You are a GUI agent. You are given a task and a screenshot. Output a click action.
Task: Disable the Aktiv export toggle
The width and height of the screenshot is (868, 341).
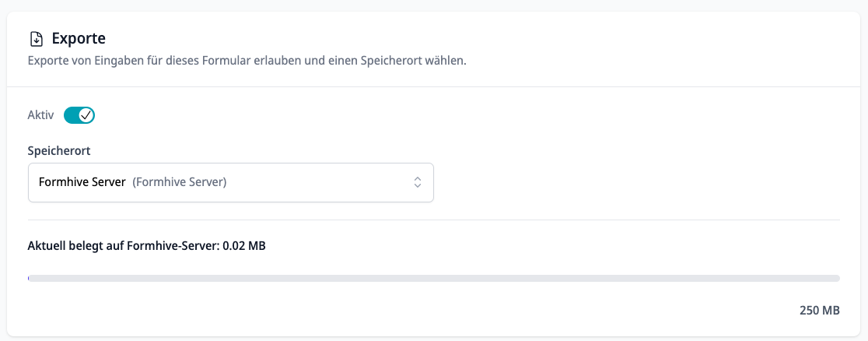(x=79, y=115)
